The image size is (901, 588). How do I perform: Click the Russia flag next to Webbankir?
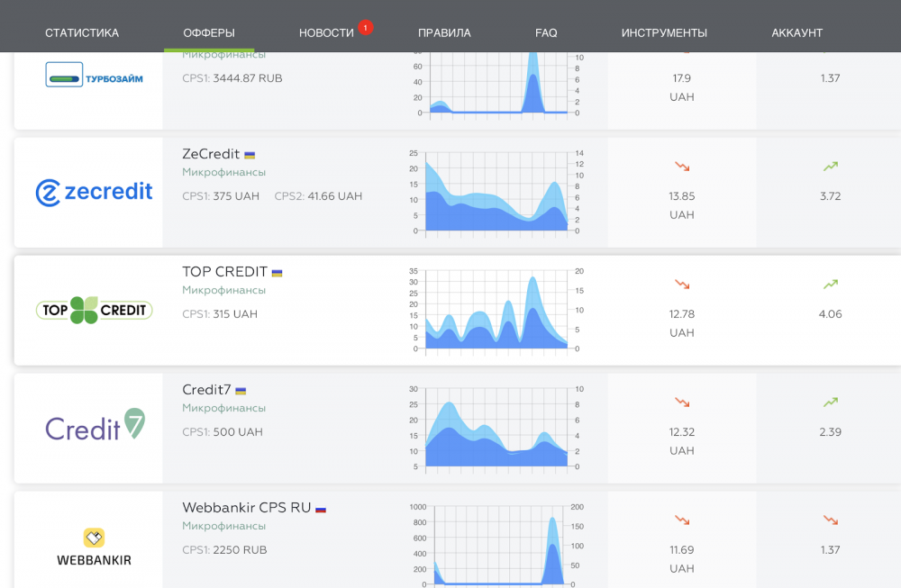[x=321, y=509]
